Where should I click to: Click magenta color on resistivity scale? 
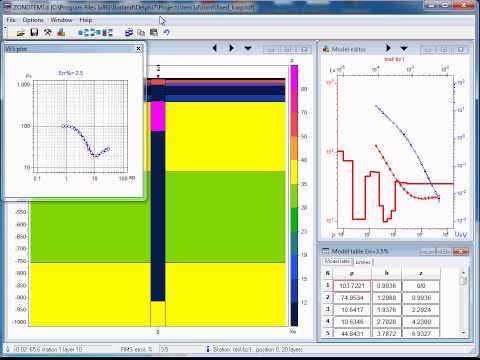tap(294, 88)
